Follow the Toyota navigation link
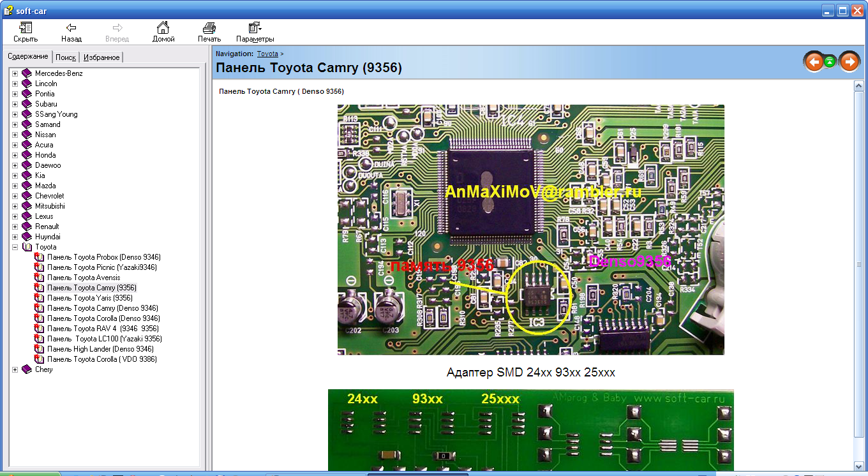868x476 pixels. [x=267, y=54]
